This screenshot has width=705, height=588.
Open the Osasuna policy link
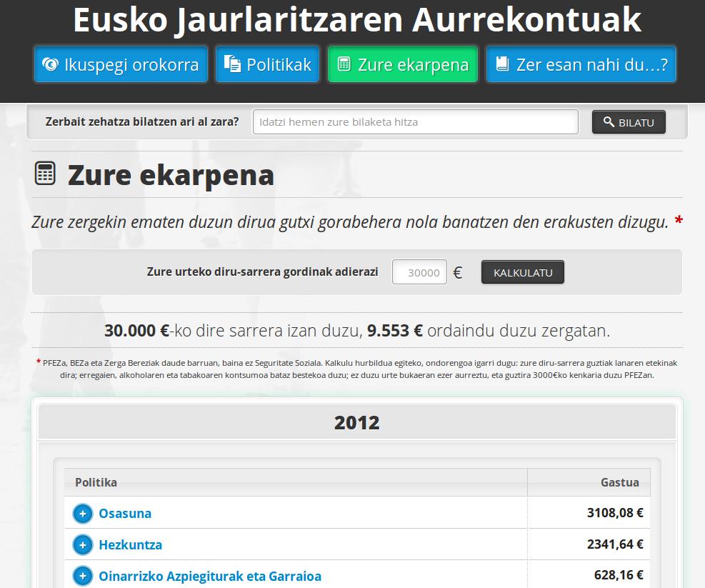pos(125,513)
